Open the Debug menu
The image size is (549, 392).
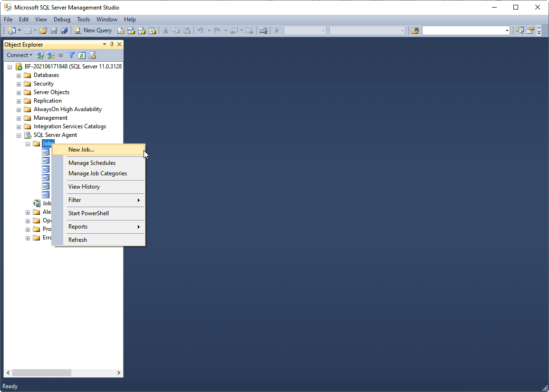point(62,19)
